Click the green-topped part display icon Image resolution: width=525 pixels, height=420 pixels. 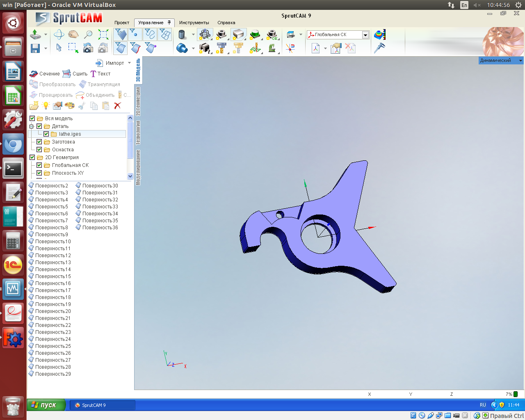(x=256, y=34)
